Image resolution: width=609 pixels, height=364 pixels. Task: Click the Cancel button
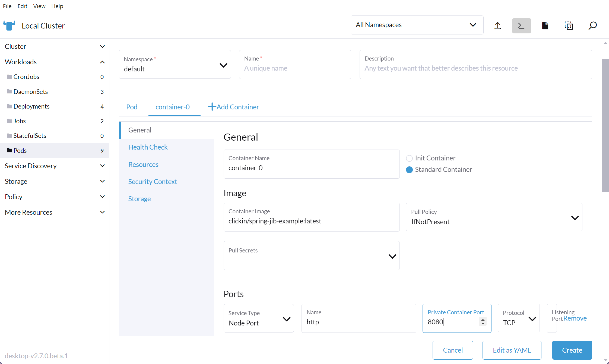(x=453, y=350)
